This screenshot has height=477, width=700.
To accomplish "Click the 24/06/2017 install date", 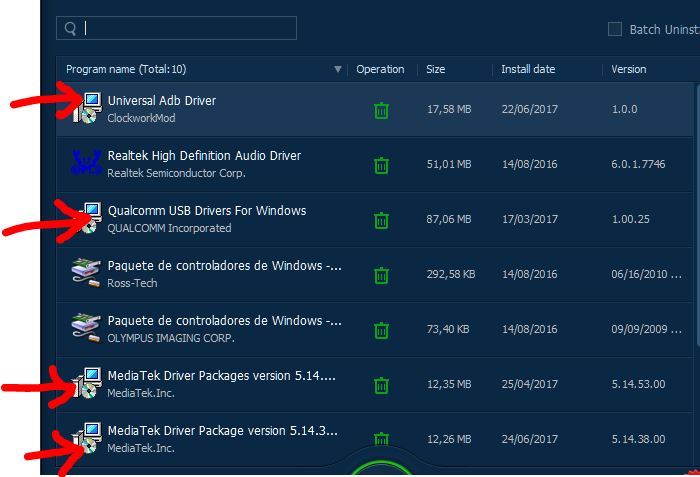I will (529, 439).
